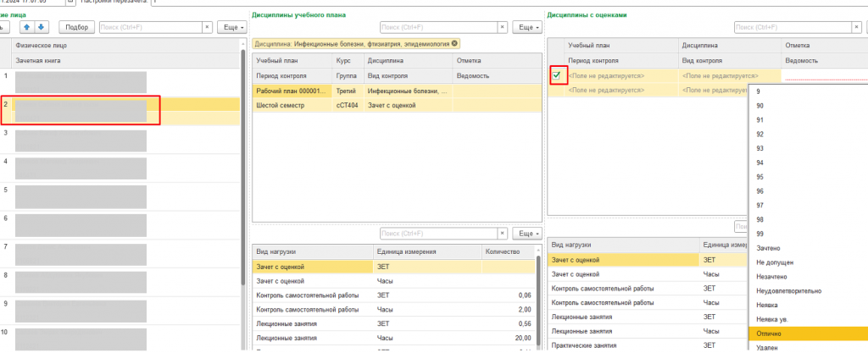Clear the search field above curriculum disciplines table
The height and width of the screenshot is (353, 868).
[x=504, y=28]
